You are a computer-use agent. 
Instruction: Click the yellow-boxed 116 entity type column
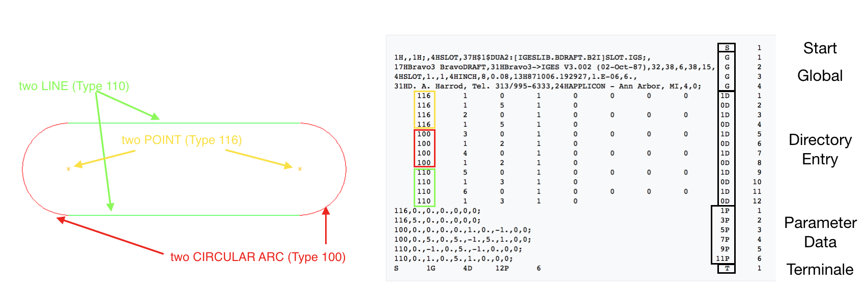424,110
